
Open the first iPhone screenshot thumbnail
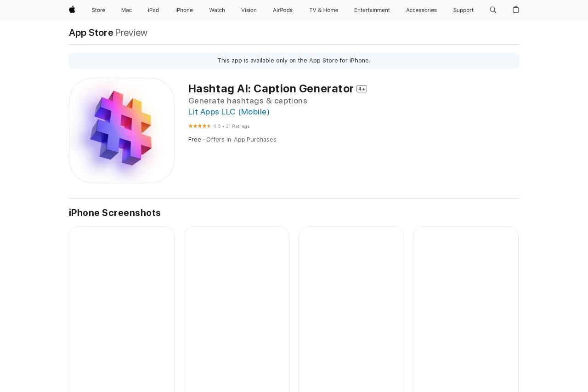[x=122, y=309]
